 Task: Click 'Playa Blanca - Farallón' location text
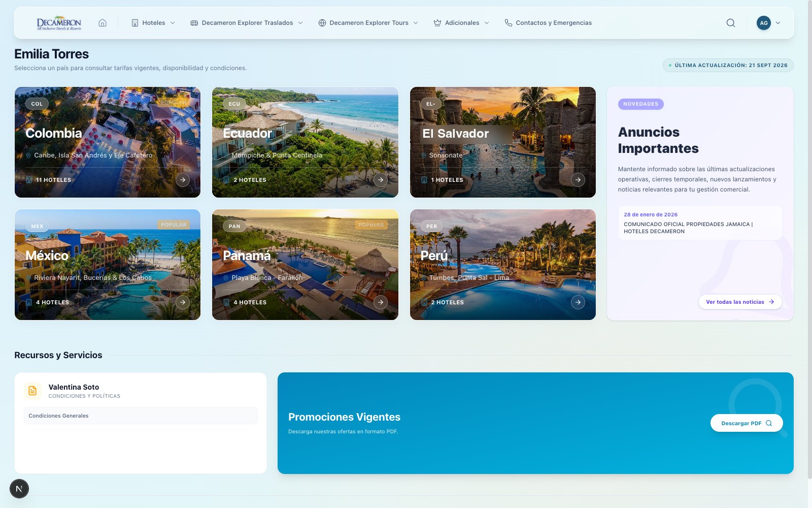tap(267, 278)
